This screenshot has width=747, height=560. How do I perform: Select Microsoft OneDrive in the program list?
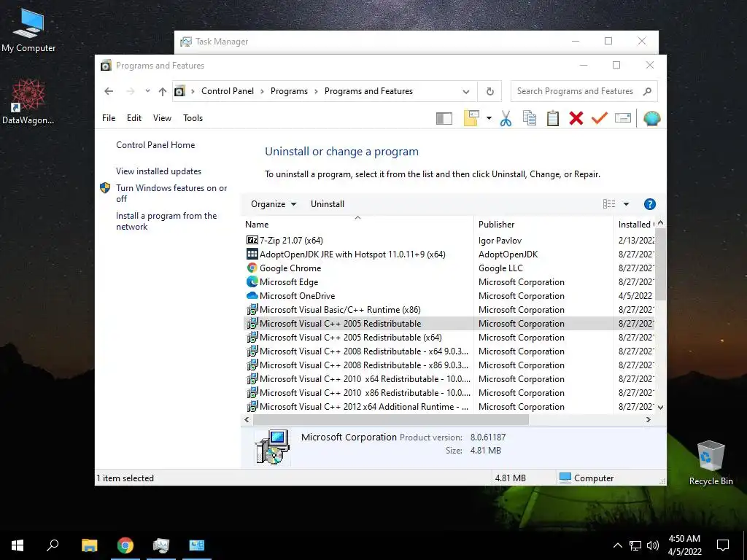point(449,296)
